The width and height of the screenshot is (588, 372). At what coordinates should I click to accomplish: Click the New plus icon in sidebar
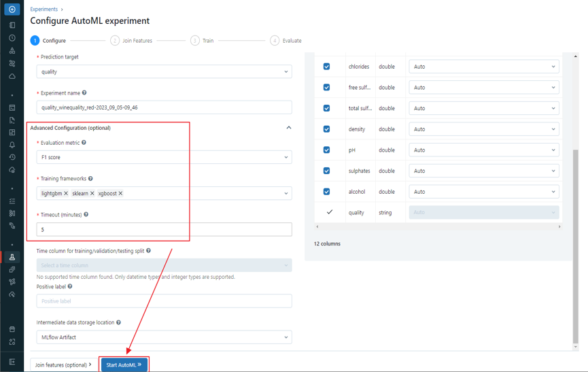pyautogui.click(x=12, y=10)
